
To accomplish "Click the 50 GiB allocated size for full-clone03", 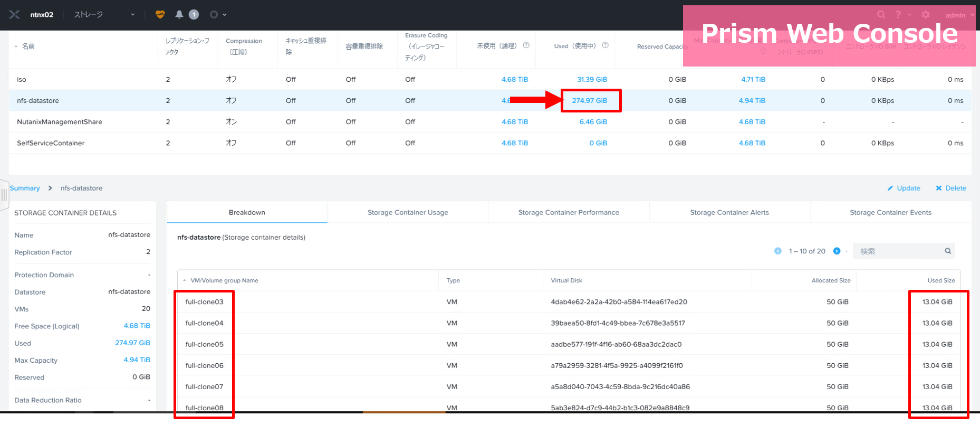I will pos(838,302).
